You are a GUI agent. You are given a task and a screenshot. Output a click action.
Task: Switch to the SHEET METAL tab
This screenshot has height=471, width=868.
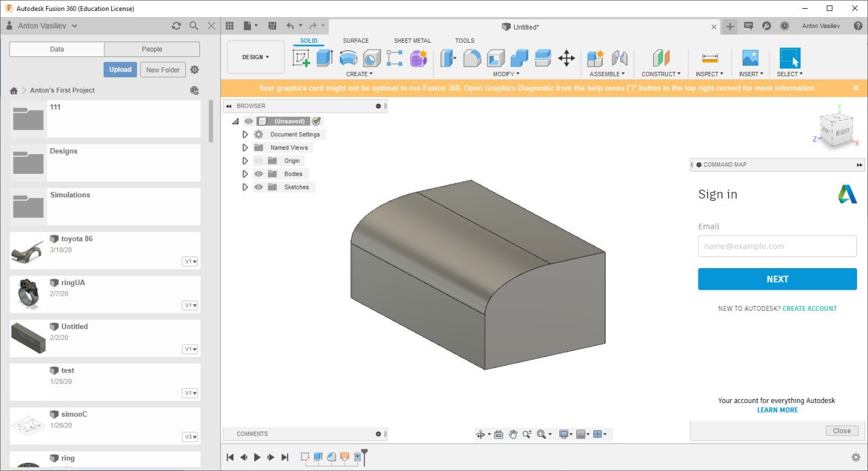tap(412, 41)
